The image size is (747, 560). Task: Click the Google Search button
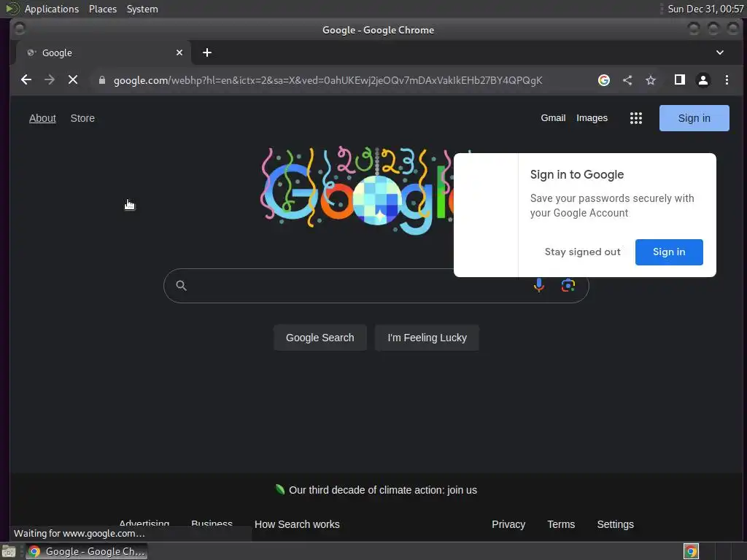pos(320,338)
